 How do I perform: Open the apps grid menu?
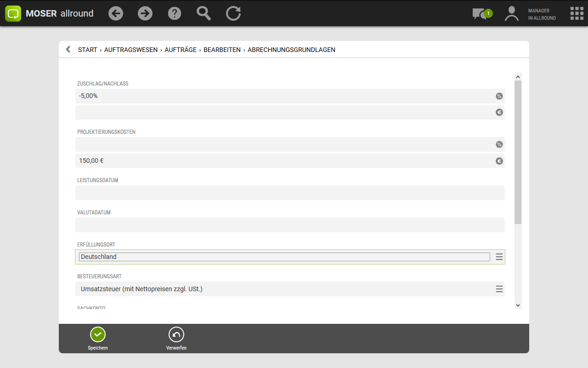[577, 13]
